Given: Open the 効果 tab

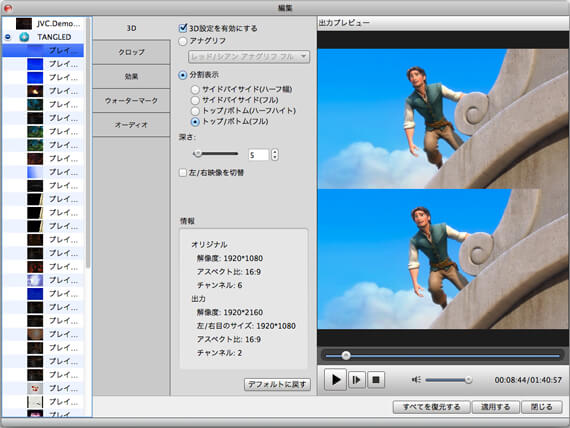Looking at the screenshot, I should [131, 76].
